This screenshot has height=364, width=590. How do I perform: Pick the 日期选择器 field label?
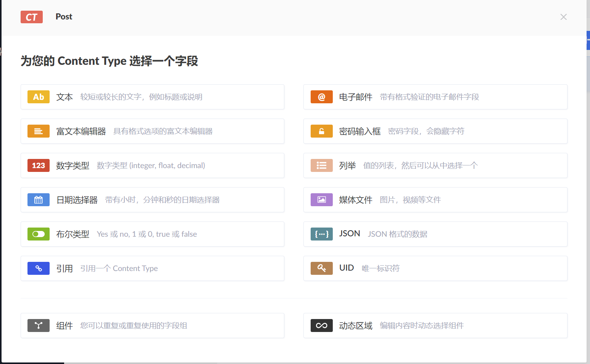[x=77, y=200]
